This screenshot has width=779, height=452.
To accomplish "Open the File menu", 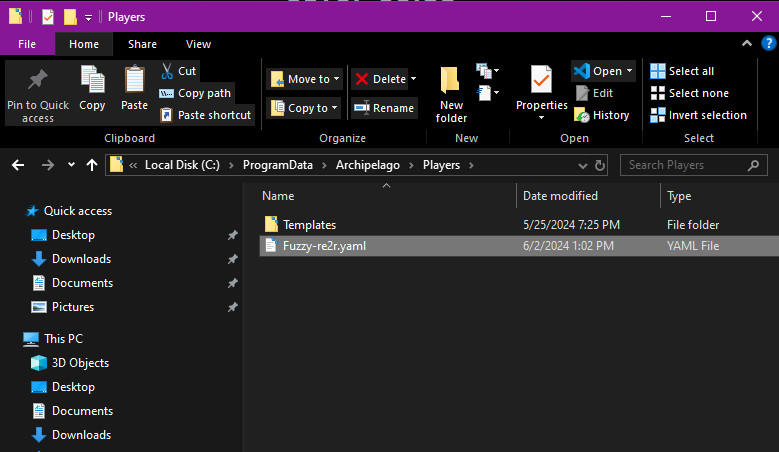I will click(27, 44).
